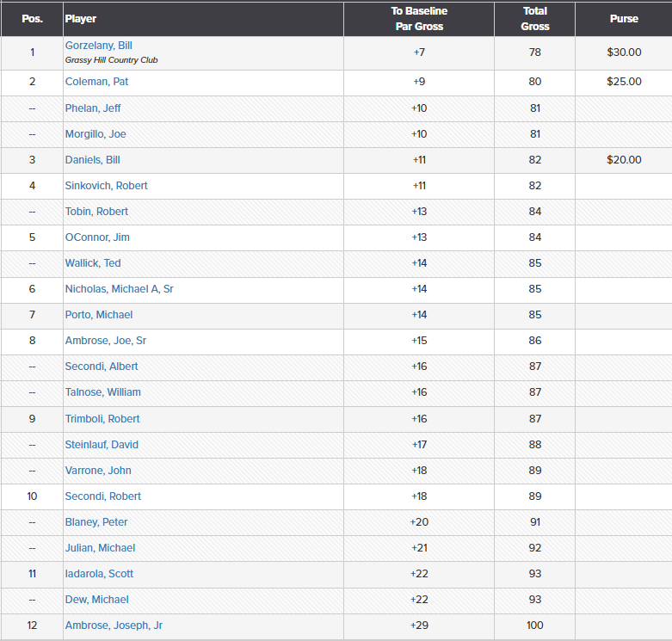Open Gorzelany, Bill player link

98,46
